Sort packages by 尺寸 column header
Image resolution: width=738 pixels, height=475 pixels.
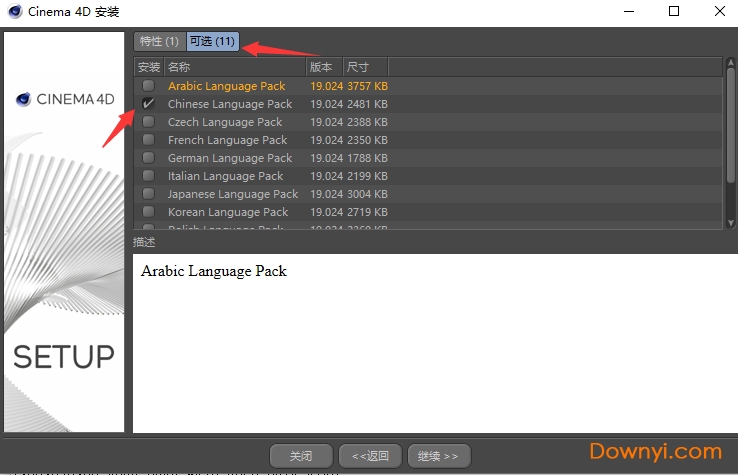point(365,67)
